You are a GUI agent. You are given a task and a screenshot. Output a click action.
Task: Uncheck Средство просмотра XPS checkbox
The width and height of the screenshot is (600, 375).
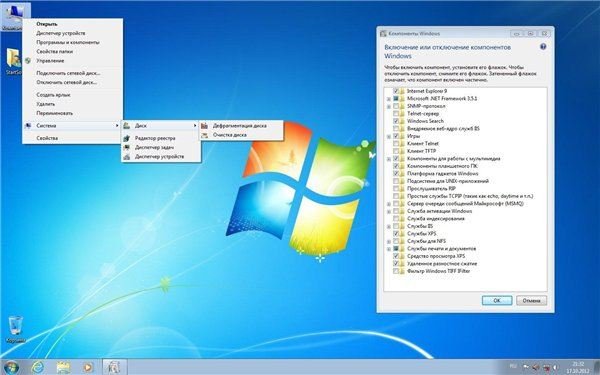(x=396, y=256)
